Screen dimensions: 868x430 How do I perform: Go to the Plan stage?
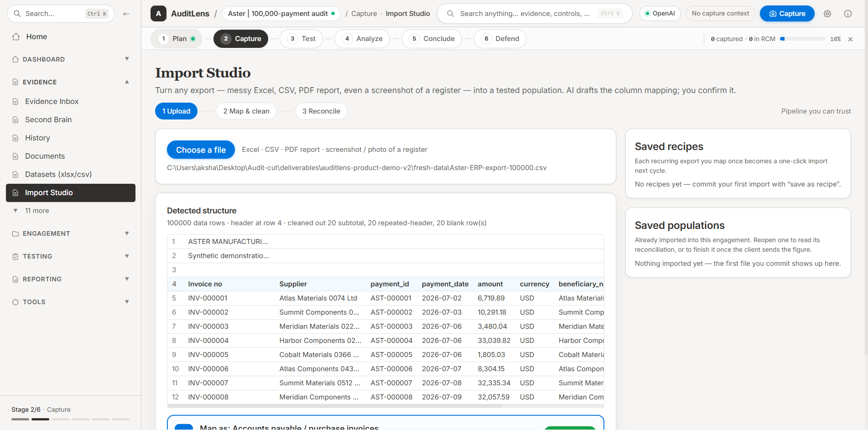point(177,39)
